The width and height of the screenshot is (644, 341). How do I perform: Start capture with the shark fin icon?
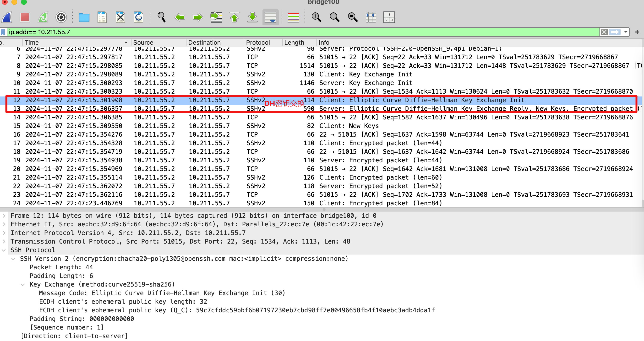(7, 17)
